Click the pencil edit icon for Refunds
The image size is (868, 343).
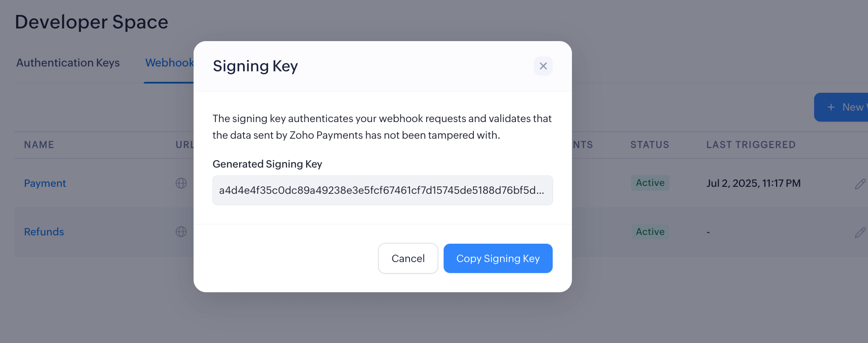[860, 232]
